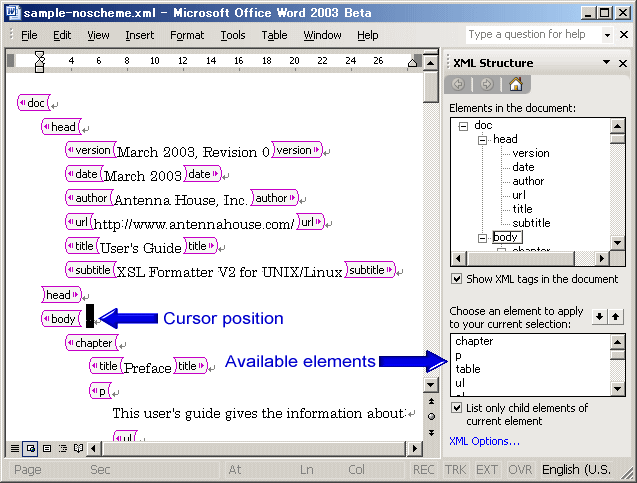Viewport: 637px width, 483px height.
Task: Open the Help menu
Action: tap(368, 35)
